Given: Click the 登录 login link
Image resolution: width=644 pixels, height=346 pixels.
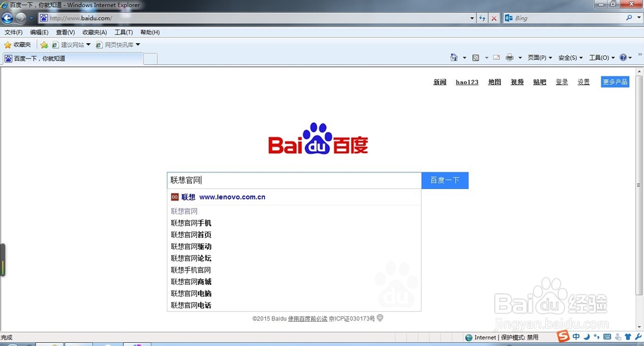Looking at the screenshot, I should (x=562, y=82).
